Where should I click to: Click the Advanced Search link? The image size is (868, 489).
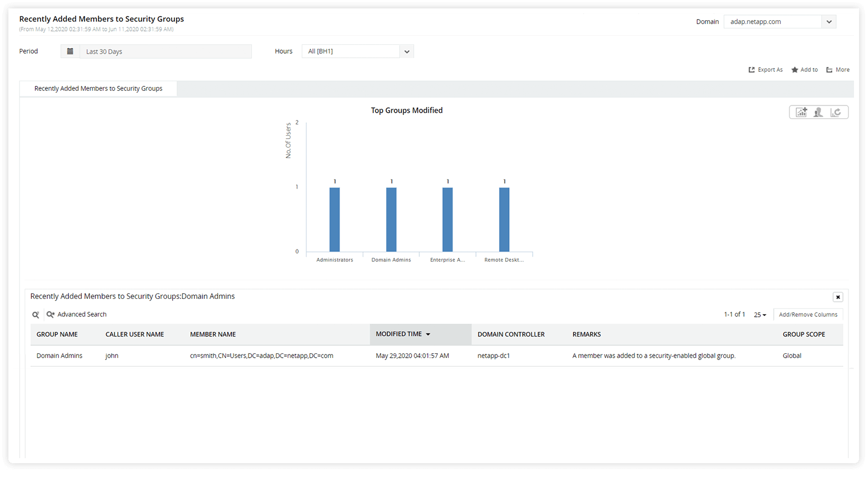tap(82, 314)
